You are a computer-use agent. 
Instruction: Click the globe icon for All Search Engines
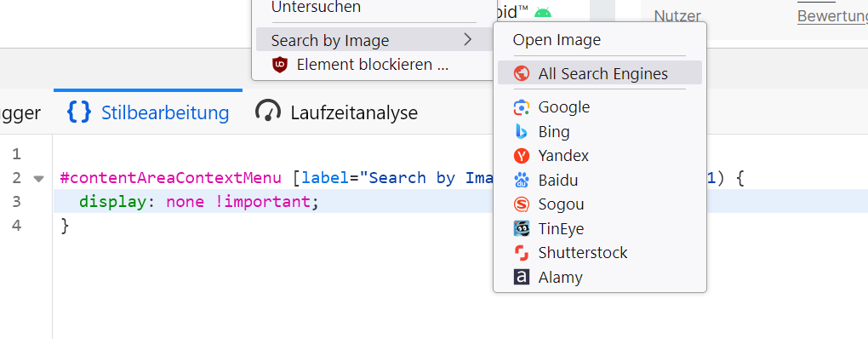(x=522, y=73)
